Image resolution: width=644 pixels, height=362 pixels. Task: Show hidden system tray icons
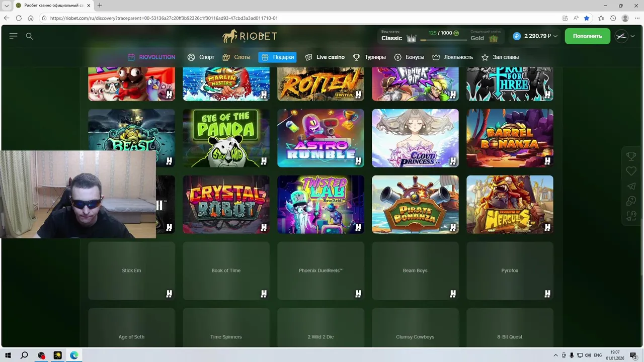tap(555, 355)
